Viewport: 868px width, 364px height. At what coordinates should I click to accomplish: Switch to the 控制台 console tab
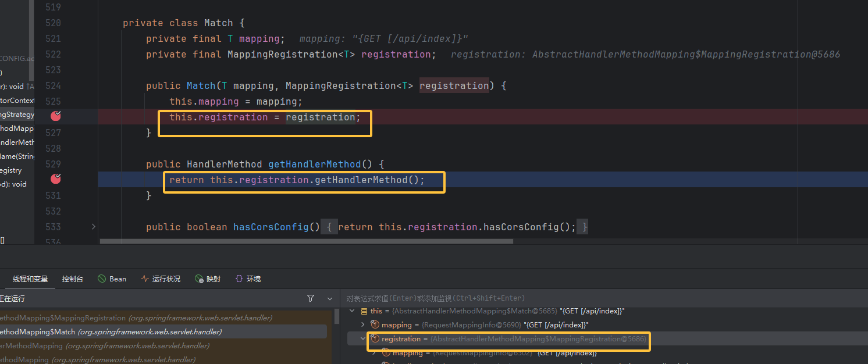(x=73, y=279)
